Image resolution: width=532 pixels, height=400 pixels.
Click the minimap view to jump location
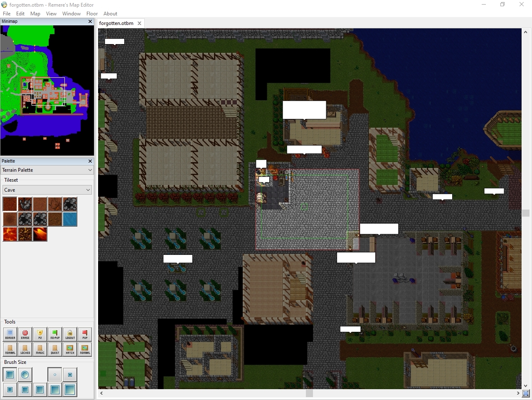[47, 90]
